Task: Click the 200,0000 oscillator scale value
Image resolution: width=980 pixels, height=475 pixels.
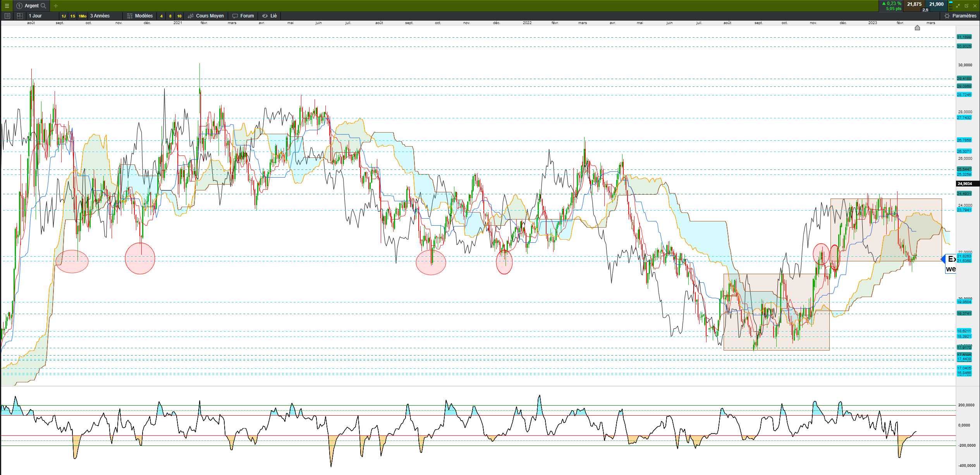Action: [x=966, y=405]
